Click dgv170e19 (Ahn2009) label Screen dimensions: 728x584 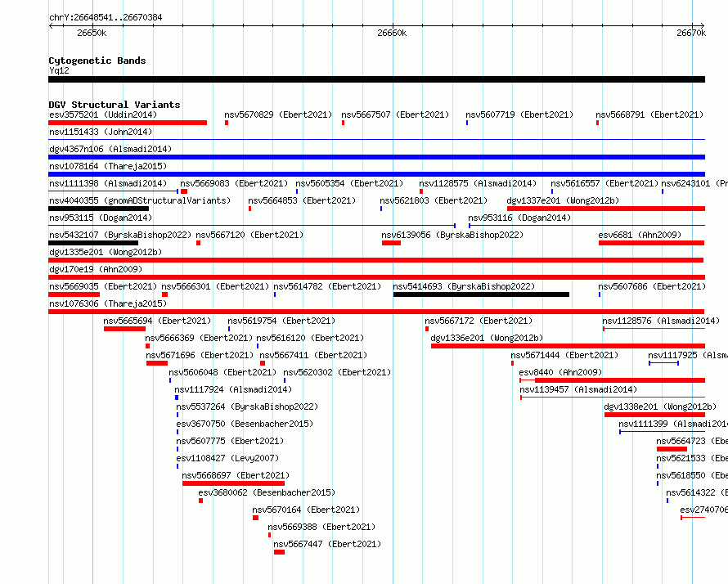click(x=96, y=269)
